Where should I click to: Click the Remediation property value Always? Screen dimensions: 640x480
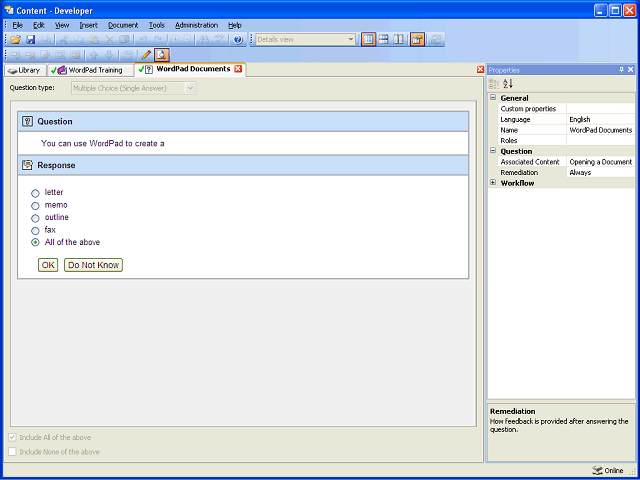[601, 172]
